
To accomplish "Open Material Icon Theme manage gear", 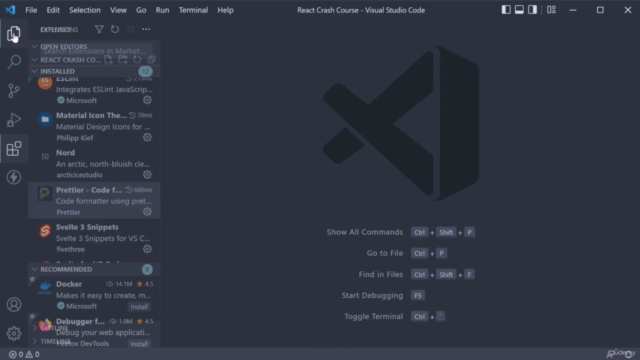I will pyautogui.click(x=147, y=138).
